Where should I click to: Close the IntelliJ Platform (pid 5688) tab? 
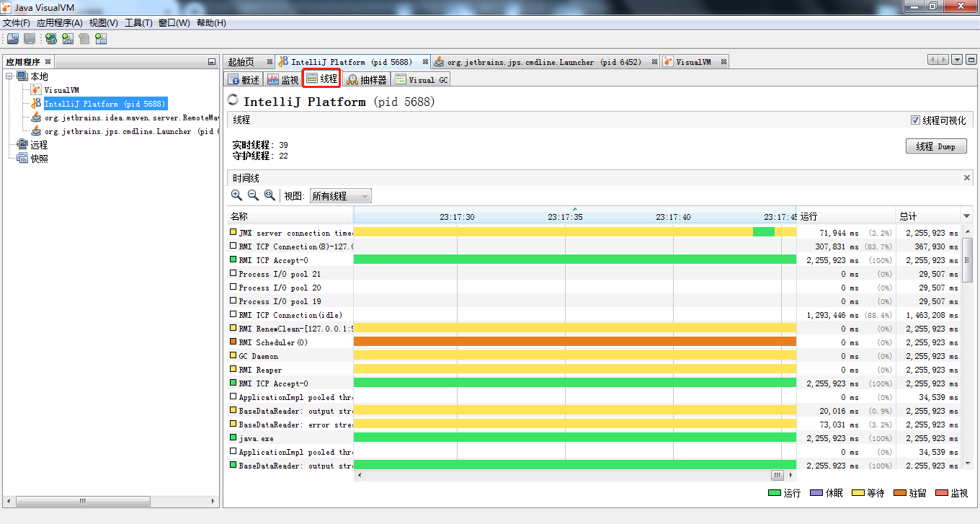(x=425, y=62)
